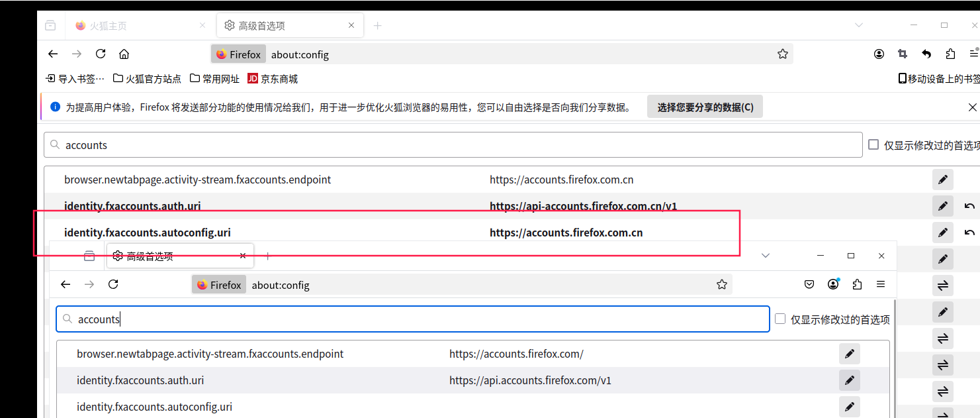Edit browser.newtabpage endpoint in background window
The height and width of the screenshot is (418, 980).
[x=943, y=180]
